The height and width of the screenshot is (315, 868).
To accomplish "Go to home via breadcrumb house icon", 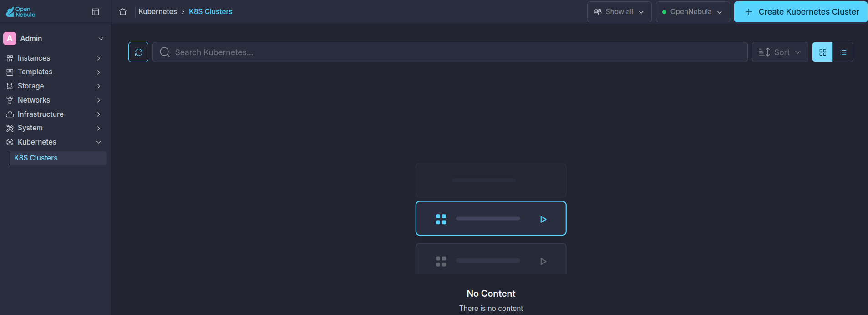I will click(123, 12).
